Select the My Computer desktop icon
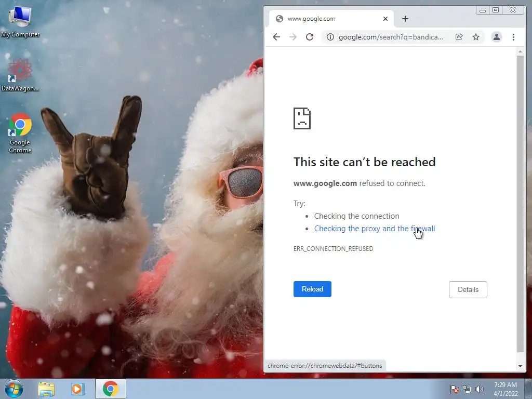Image resolution: width=532 pixels, height=399 pixels. tap(20, 22)
